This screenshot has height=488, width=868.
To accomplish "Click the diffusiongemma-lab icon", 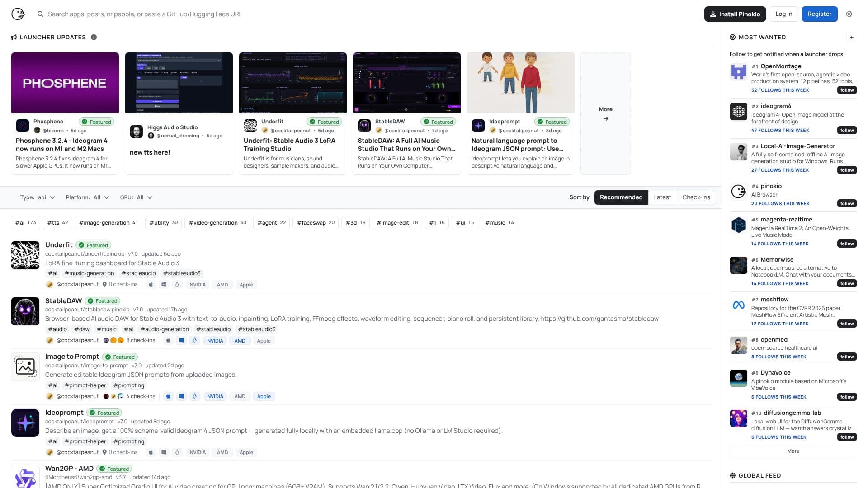I will (739, 418).
